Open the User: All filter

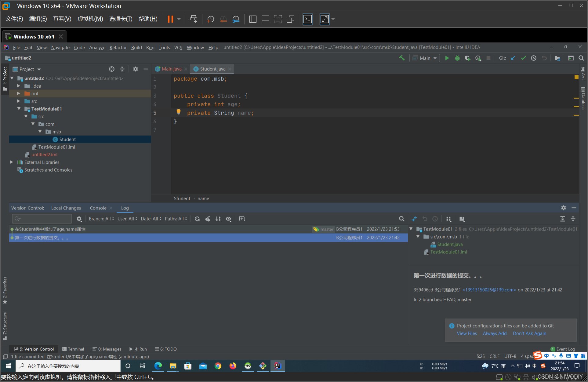[127, 219]
